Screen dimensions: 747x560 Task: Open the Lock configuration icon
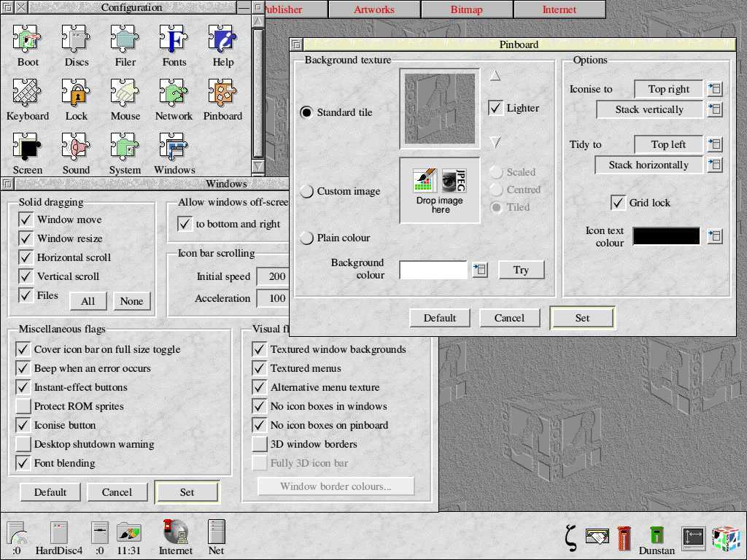tap(76, 93)
